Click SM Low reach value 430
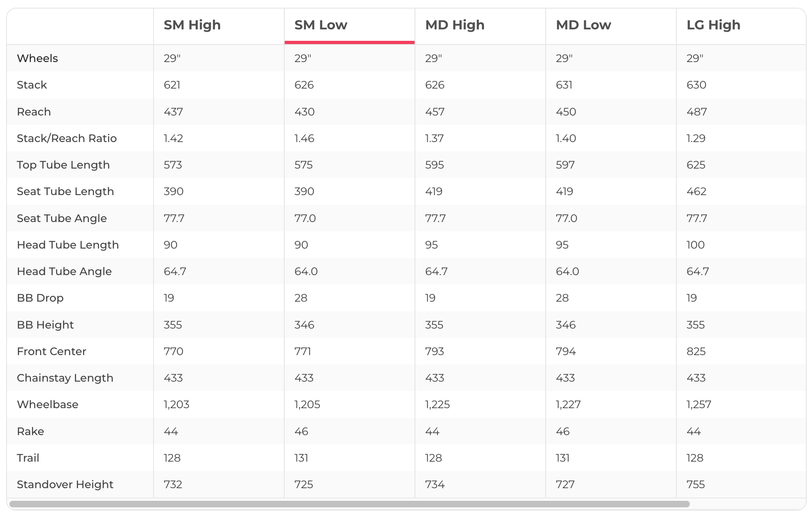 click(x=304, y=112)
